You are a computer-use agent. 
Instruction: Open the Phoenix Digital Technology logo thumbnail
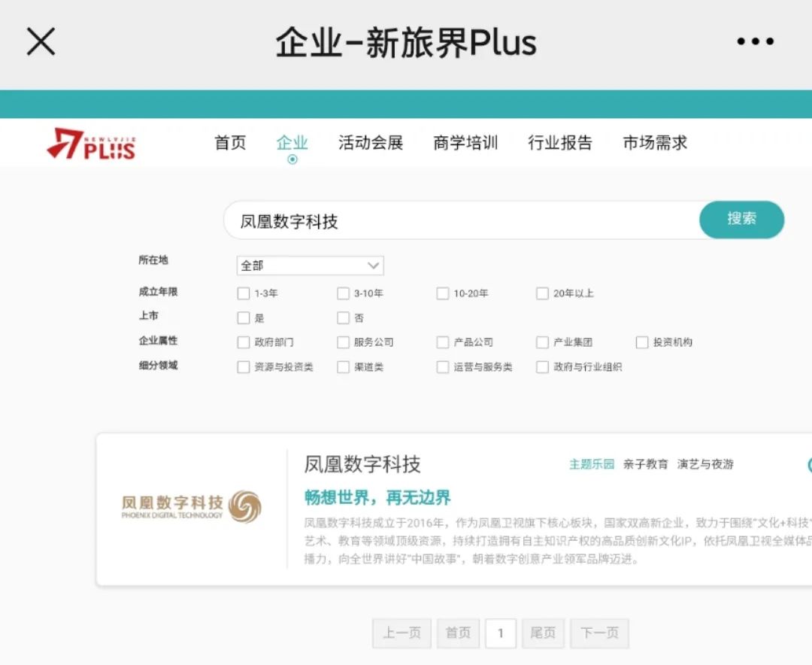click(x=192, y=506)
